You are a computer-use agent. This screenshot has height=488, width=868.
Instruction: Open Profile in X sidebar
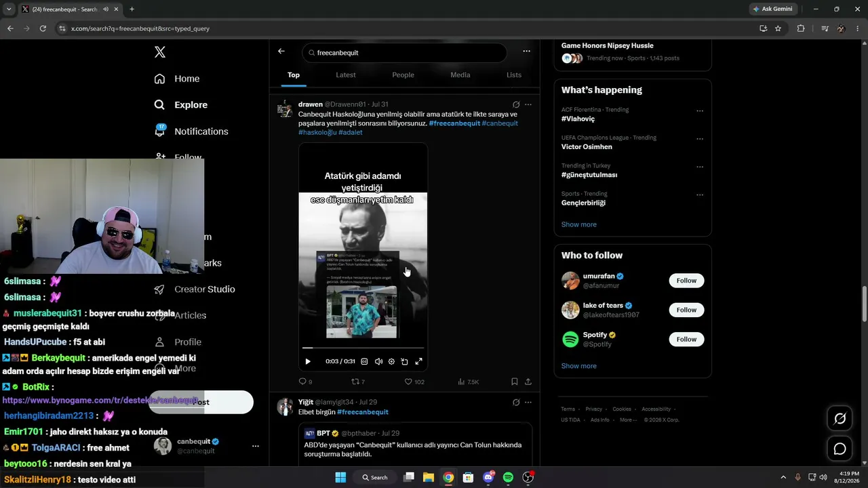(x=178, y=342)
